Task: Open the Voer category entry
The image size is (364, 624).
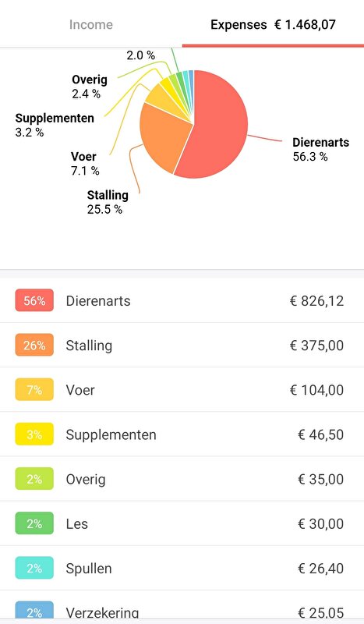Action: coord(182,389)
